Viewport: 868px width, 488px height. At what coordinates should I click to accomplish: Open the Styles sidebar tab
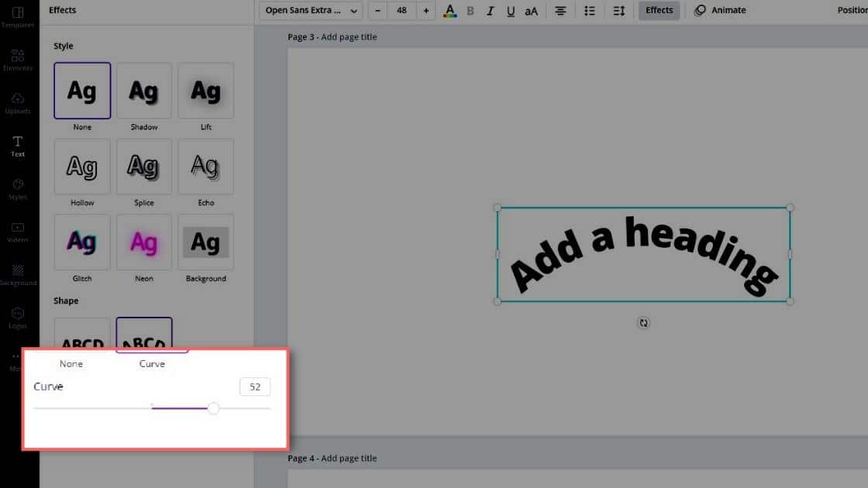point(18,189)
